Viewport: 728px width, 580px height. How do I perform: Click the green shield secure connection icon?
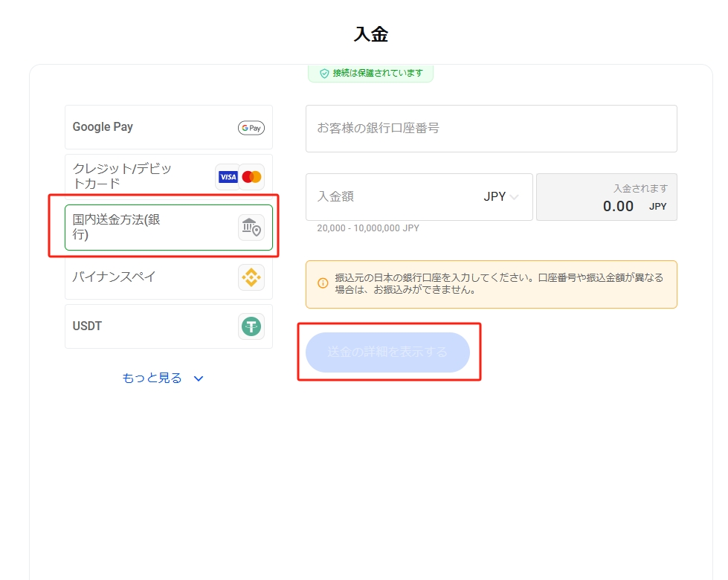pyautogui.click(x=324, y=74)
